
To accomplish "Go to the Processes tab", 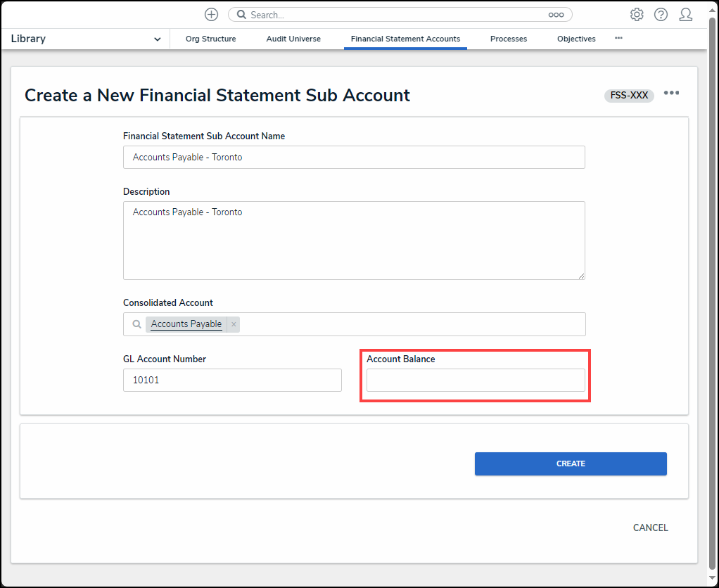I will point(509,39).
